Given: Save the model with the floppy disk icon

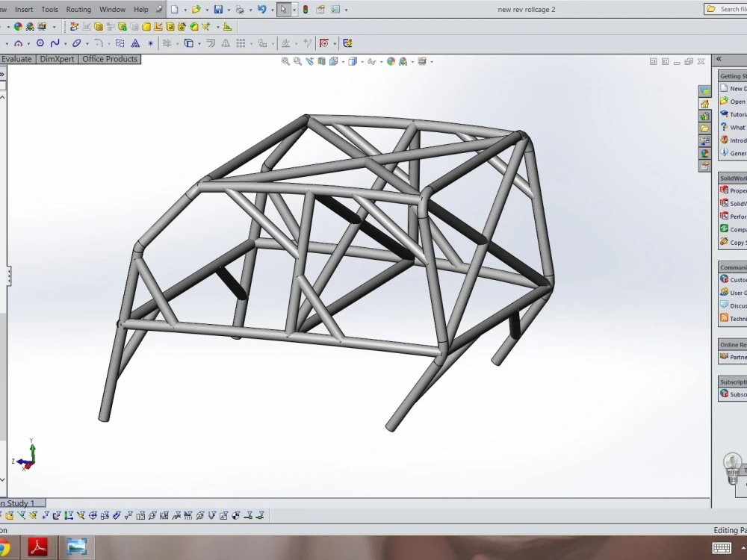Looking at the screenshot, I should click(x=218, y=9).
